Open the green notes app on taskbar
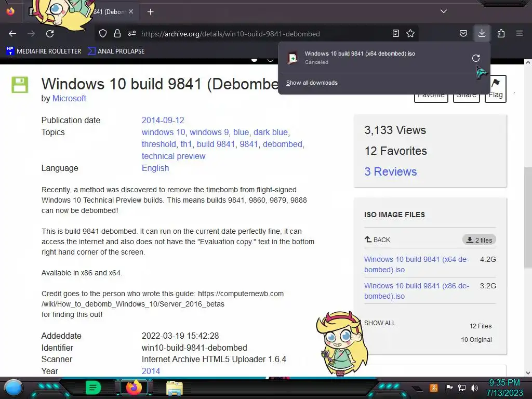The width and height of the screenshot is (532, 399). pyautogui.click(x=94, y=388)
